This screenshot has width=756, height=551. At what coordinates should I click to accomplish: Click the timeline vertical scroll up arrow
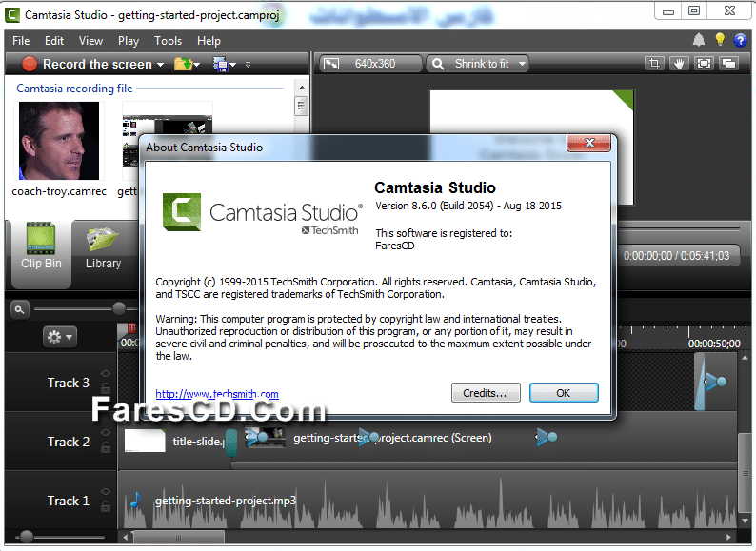[x=745, y=358]
